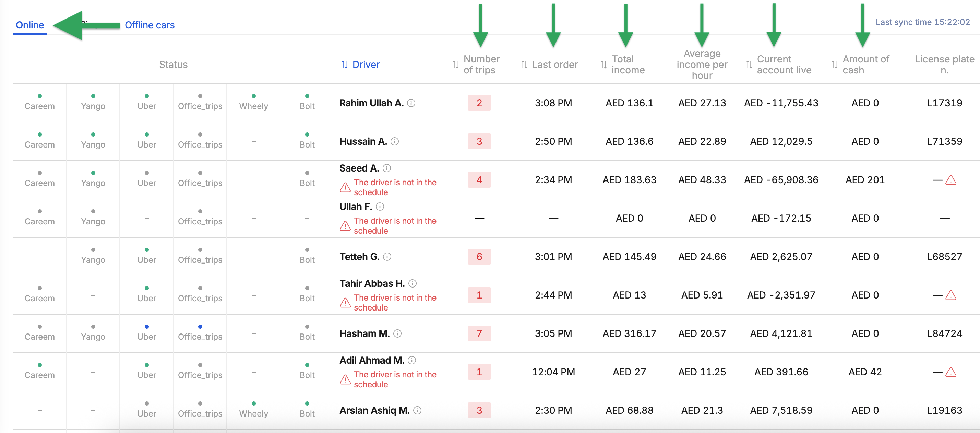The height and width of the screenshot is (433, 980).
Task: Click license plate L68527
Action: pos(945,257)
